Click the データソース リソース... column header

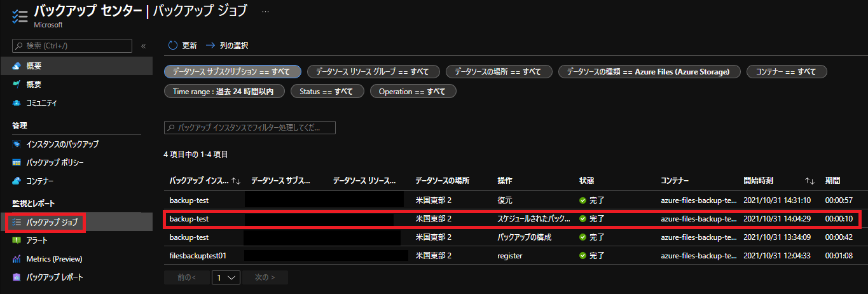(x=365, y=181)
